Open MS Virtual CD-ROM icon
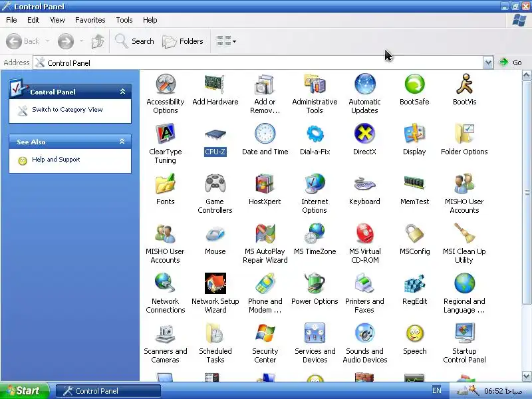The height and width of the screenshot is (399, 532). (364, 233)
